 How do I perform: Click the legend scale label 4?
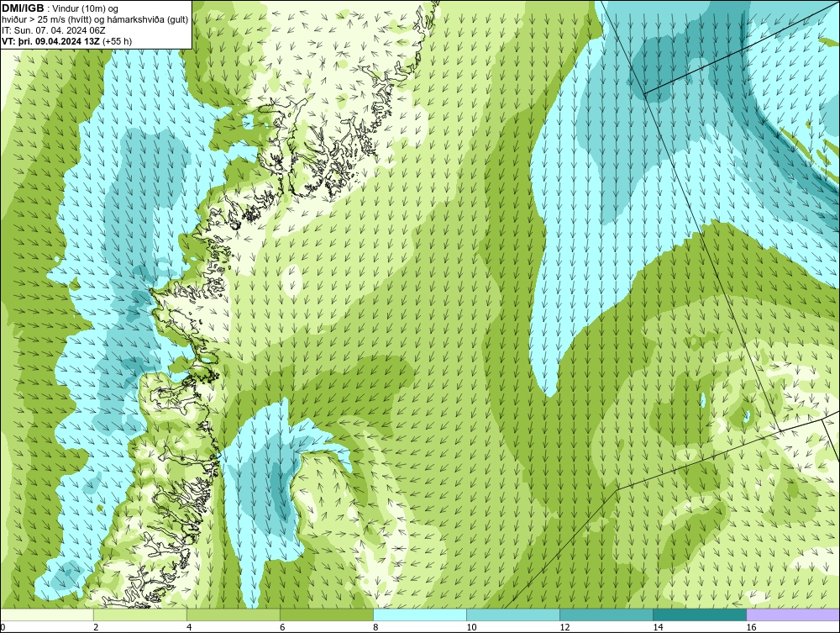point(189,627)
